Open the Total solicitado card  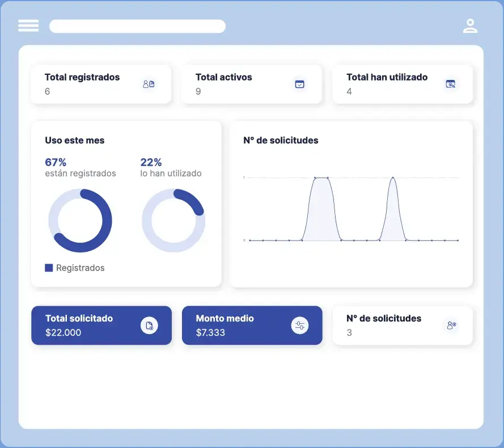85,326
